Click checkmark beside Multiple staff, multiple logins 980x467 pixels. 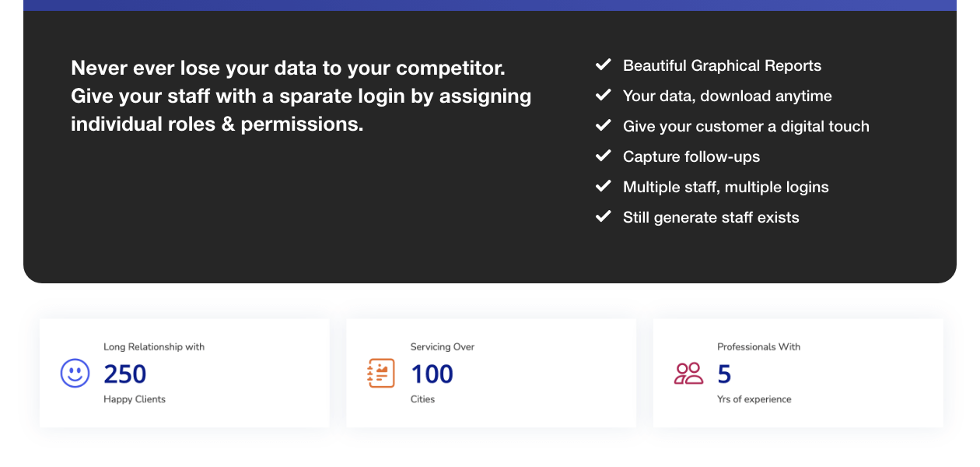click(x=603, y=186)
